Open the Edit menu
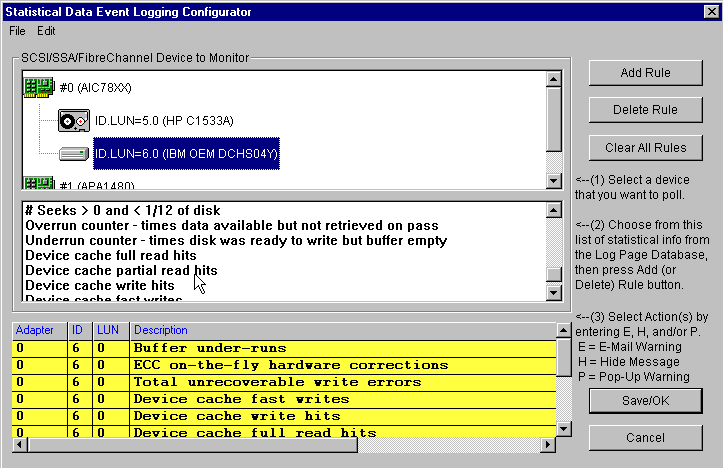Image resolution: width=723 pixels, height=468 pixels. point(46,31)
